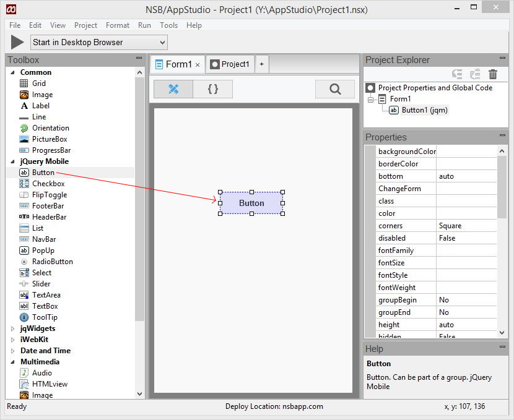The height and width of the screenshot is (420, 514).
Task: Collapse the Common toolbox group
Action: coord(12,72)
